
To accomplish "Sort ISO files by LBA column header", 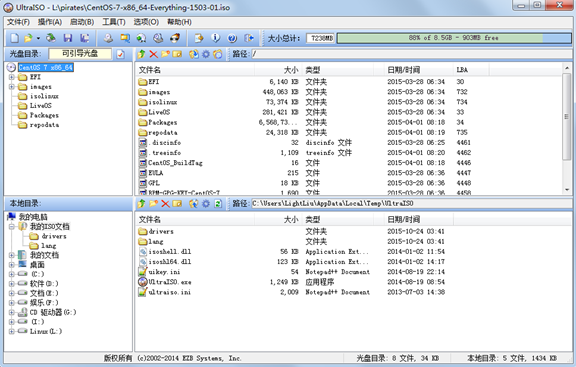I will coord(471,70).
